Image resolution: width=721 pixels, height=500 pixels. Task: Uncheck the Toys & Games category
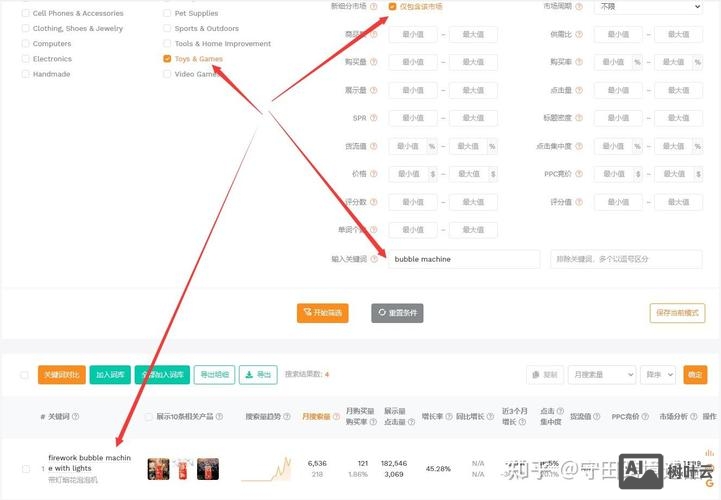167,59
